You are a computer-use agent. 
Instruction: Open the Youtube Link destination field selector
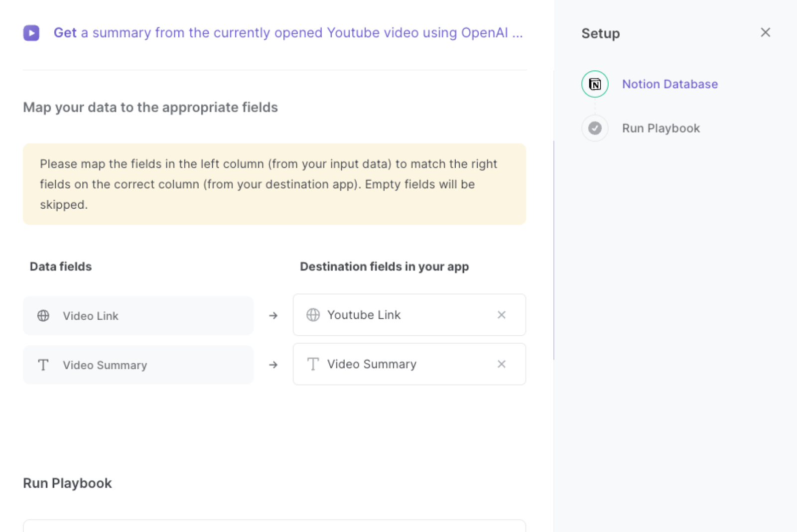[398, 315]
